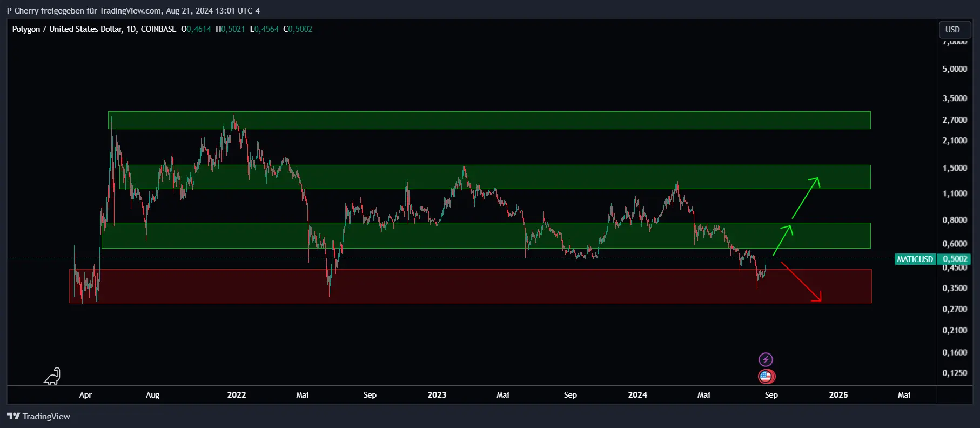Click the 2,1000 price axis label
This screenshot has width=980, height=428.
click(x=955, y=141)
